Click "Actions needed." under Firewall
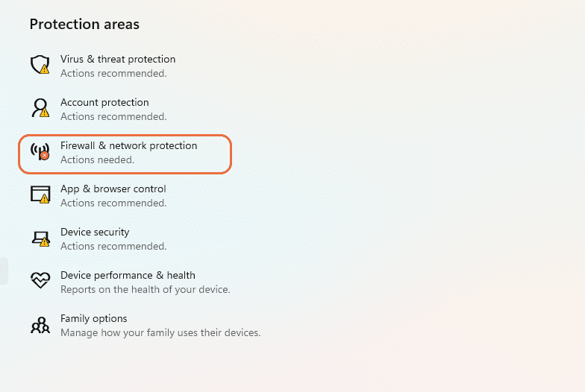The height and width of the screenshot is (392, 585). point(97,160)
